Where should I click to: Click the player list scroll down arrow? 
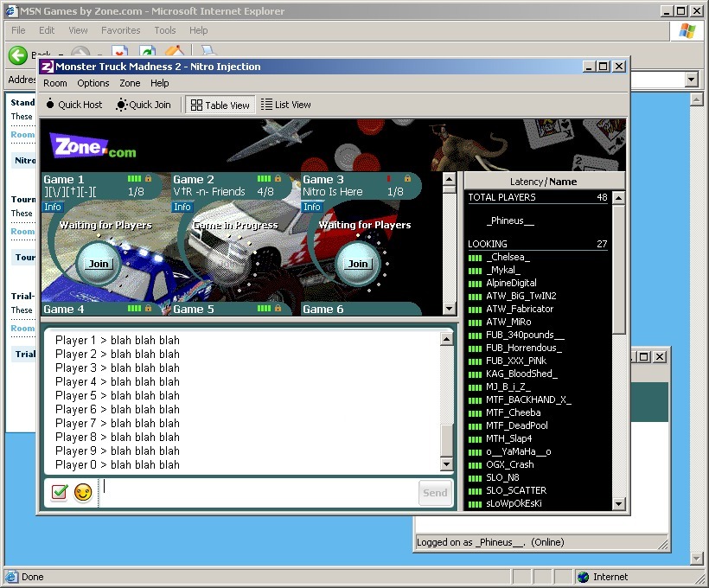(618, 503)
